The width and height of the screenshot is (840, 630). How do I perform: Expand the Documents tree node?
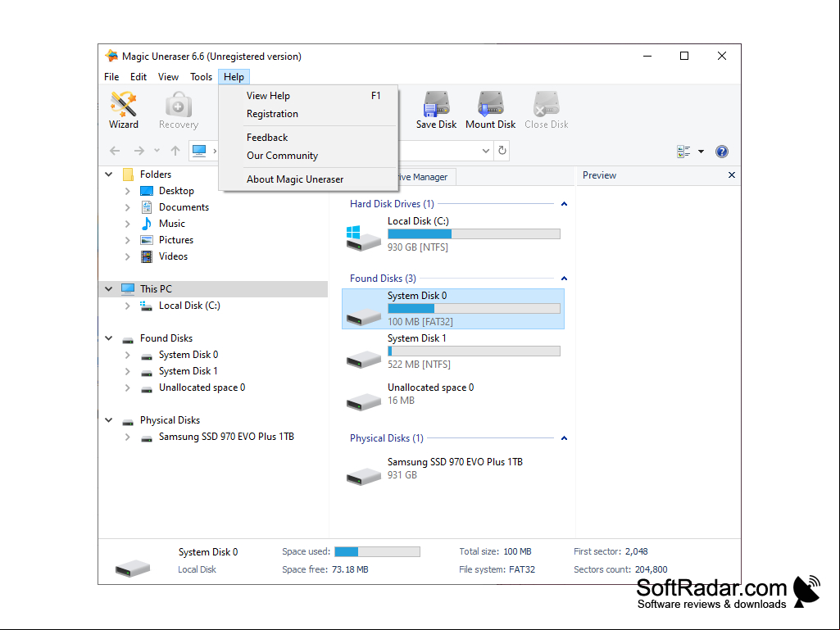[x=128, y=207]
